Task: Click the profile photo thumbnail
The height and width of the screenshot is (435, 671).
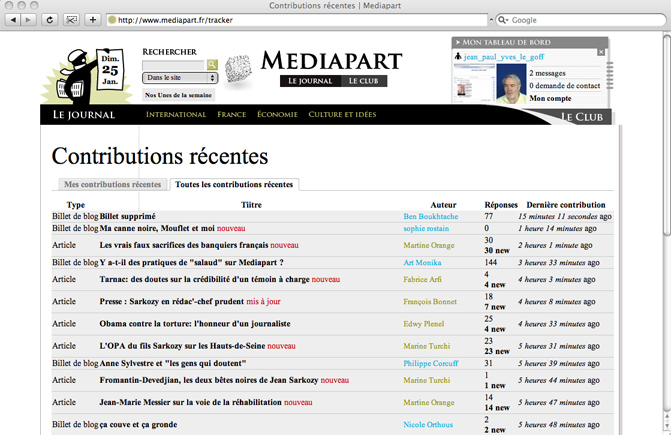Action: (511, 84)
